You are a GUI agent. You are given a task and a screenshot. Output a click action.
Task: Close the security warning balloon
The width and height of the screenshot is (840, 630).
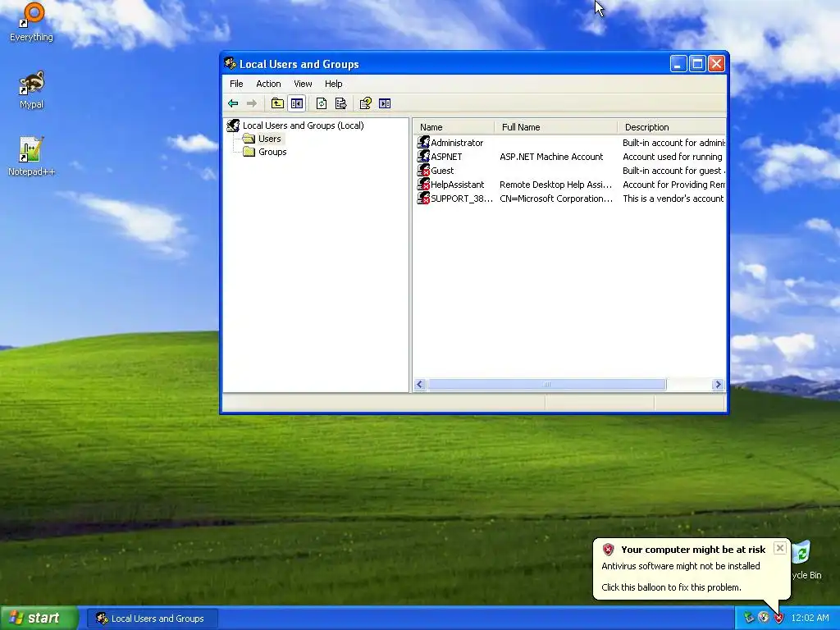tap(780, 547)
